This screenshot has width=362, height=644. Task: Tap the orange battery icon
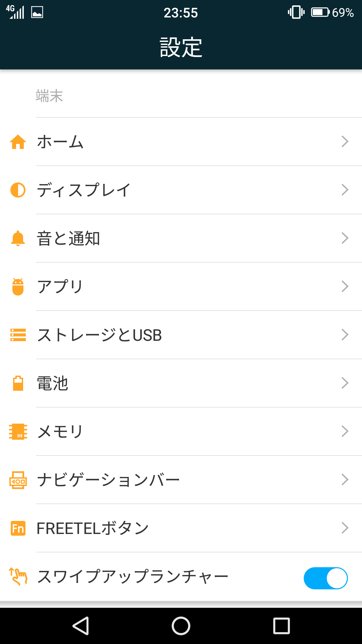pos(18,383)
